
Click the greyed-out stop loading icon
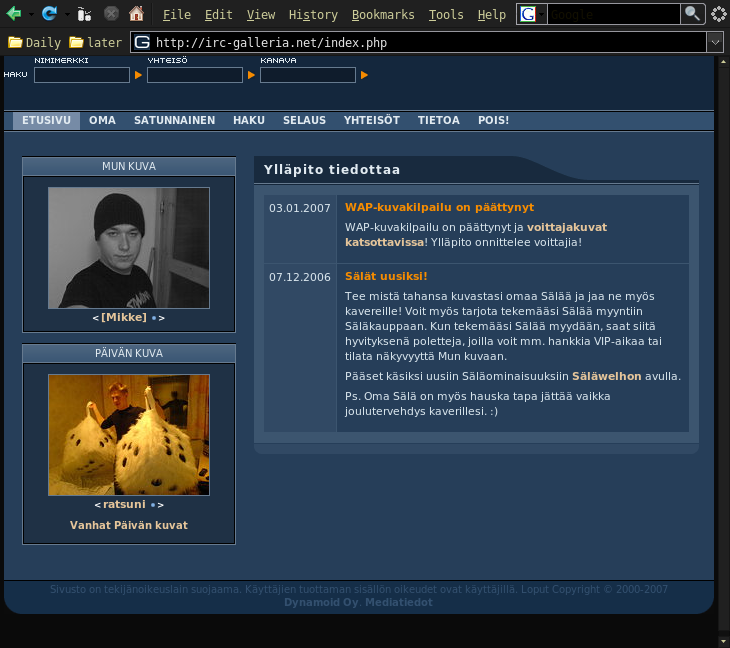111,14
